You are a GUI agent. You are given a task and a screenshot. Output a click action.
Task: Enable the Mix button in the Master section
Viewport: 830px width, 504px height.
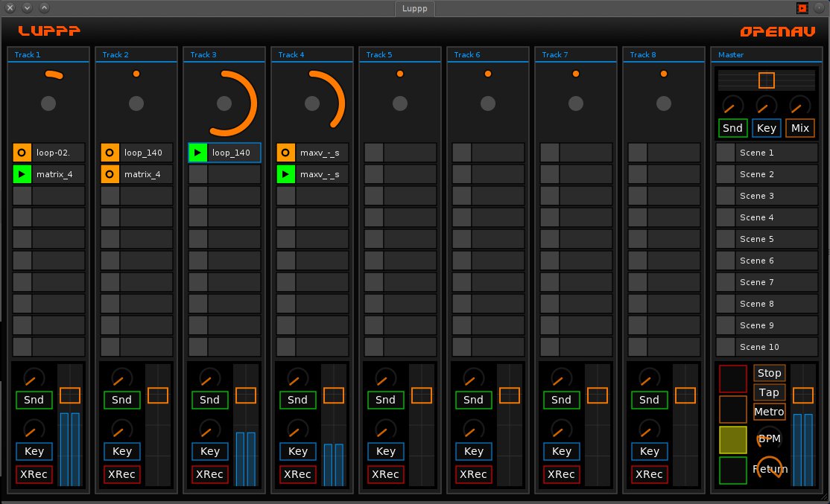coord(800,128)
